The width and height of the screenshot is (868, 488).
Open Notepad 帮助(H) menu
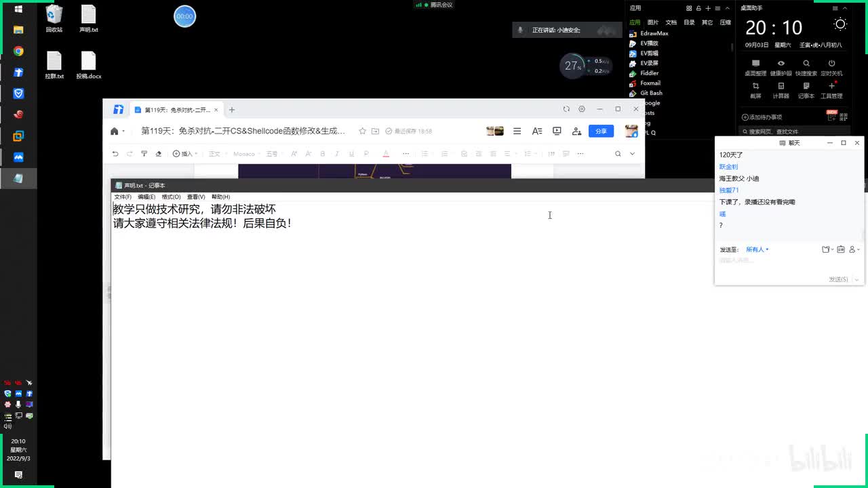[220, 197]
